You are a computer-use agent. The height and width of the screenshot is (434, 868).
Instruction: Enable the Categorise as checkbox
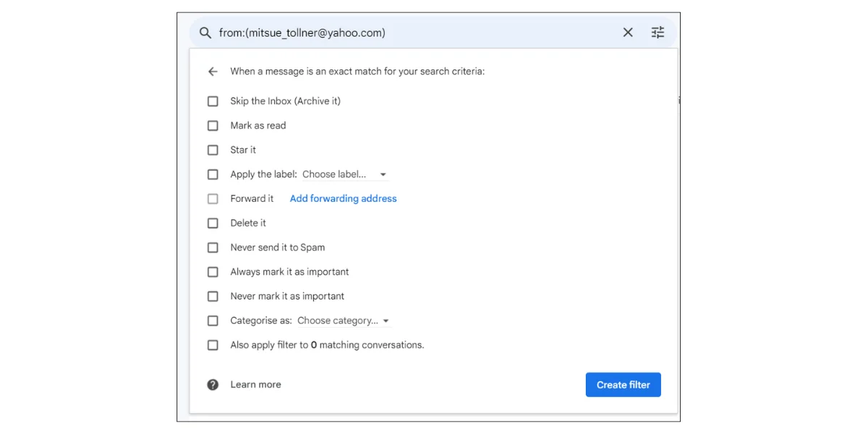(213, 320)
